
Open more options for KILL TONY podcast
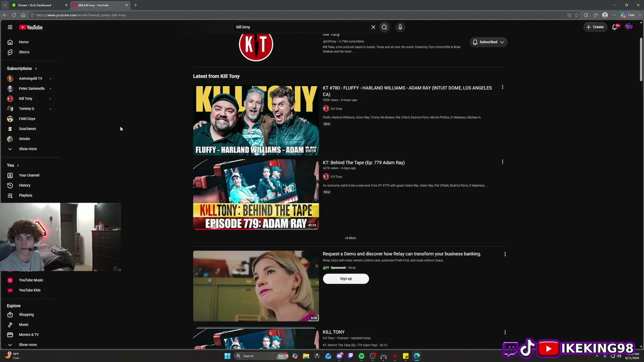click(x=505, y=332)
